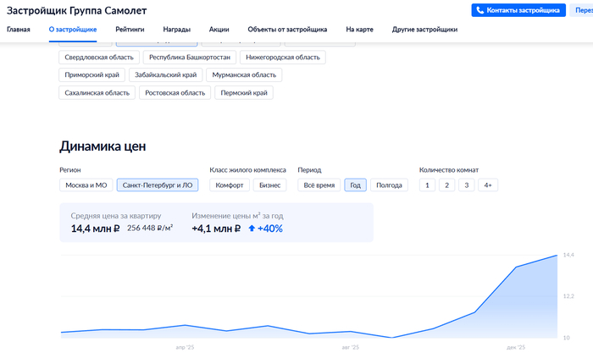Choose the Республика Башкортостан region chip
Viewport: 593px width, 364px height.
pyautogui.click(x=191, y=58)
